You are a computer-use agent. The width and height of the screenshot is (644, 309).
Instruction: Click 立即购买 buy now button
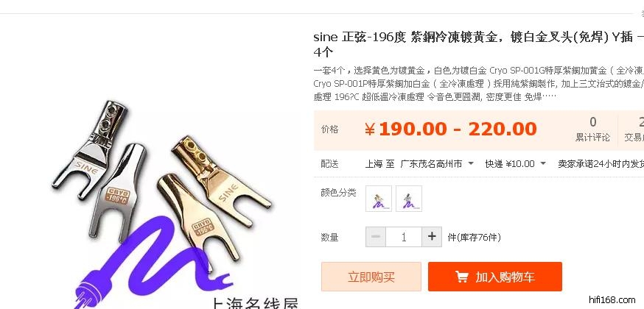[x=371, y=277]
